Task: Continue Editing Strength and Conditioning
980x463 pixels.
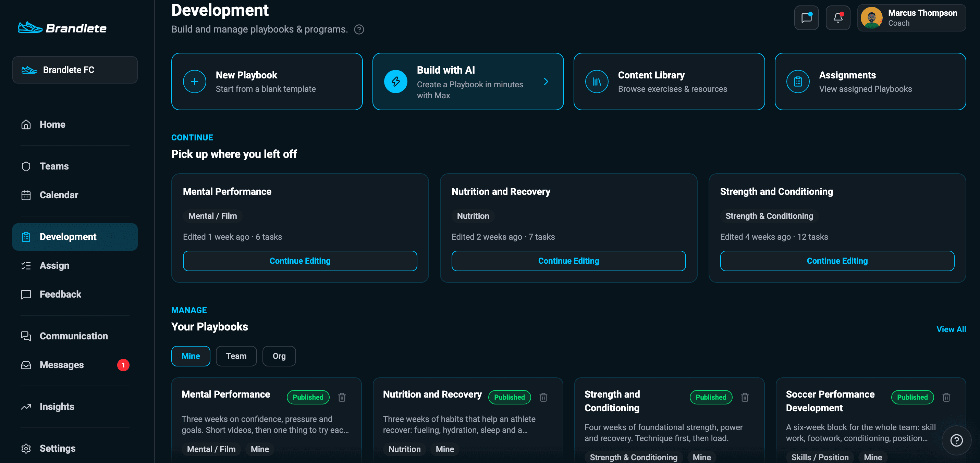Action: coord(837,261)
